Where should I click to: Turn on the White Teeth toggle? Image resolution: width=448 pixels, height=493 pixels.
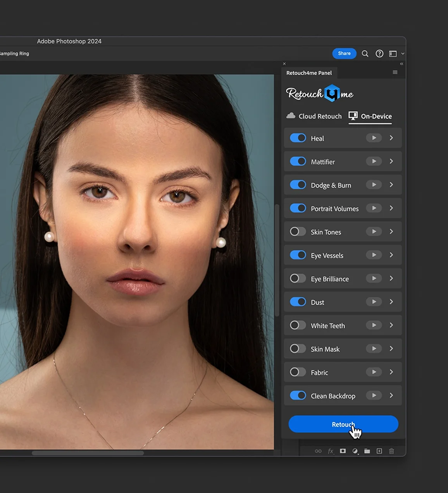(298, 325)
